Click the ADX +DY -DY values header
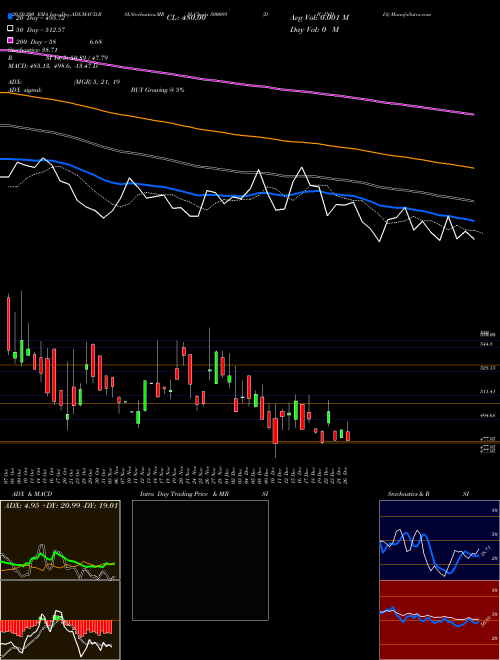 pos(61,505)
